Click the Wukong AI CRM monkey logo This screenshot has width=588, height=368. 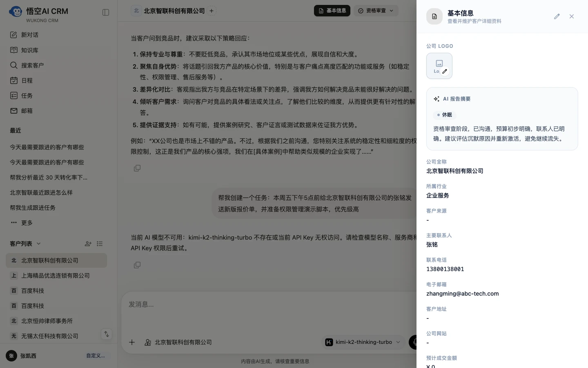16,12
